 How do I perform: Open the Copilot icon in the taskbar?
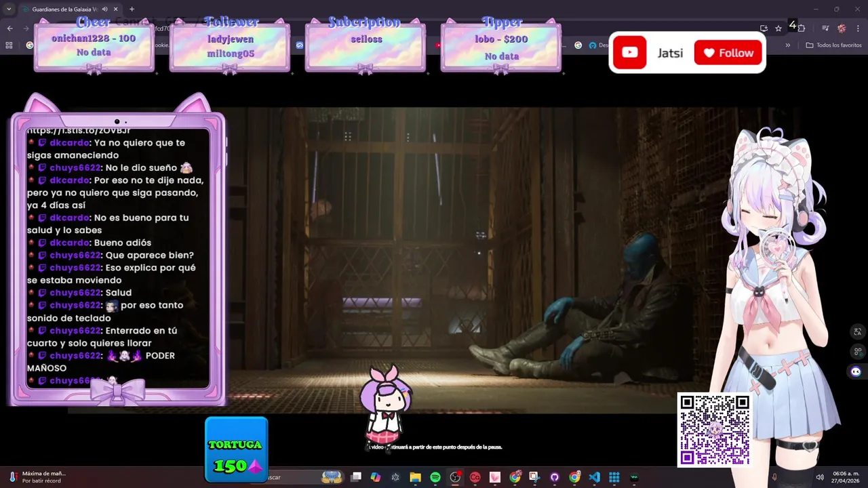376,477
